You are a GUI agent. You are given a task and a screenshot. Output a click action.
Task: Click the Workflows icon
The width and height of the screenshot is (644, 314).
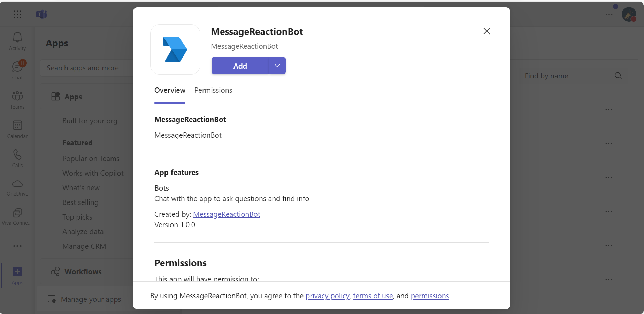pyautogui.click(x=55, y=271)
